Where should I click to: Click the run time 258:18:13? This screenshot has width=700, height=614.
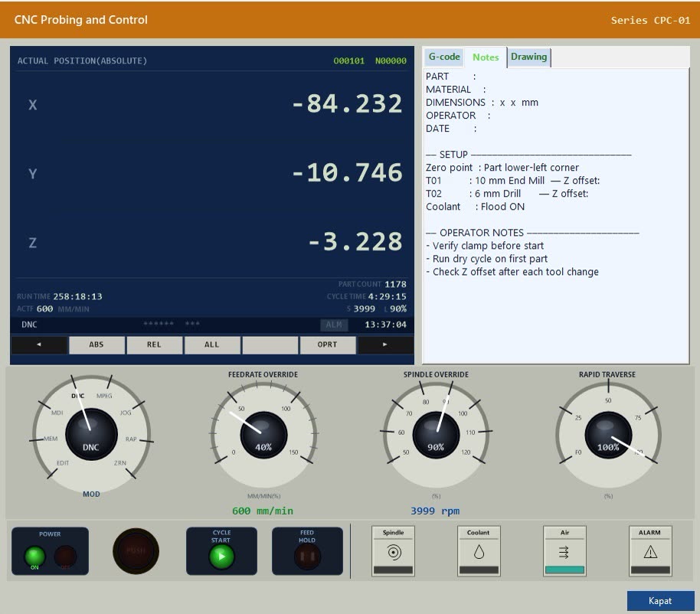coord(77,296)
